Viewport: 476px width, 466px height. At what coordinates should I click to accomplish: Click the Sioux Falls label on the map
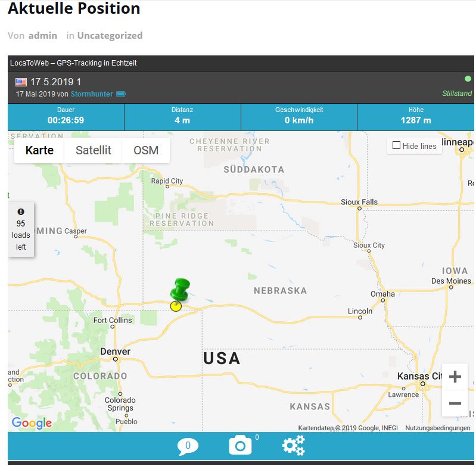click(359, 202)
